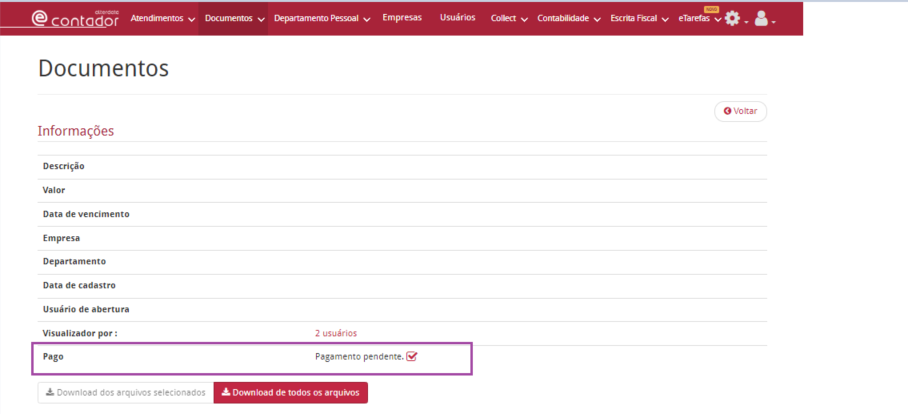The width and height of the screenshot is (908, 414).
Task: Open the Usuários page
Action: coord(457,17)
